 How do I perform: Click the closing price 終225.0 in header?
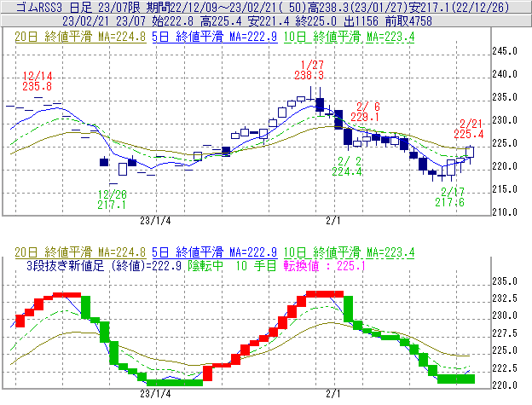coord(316,21)
